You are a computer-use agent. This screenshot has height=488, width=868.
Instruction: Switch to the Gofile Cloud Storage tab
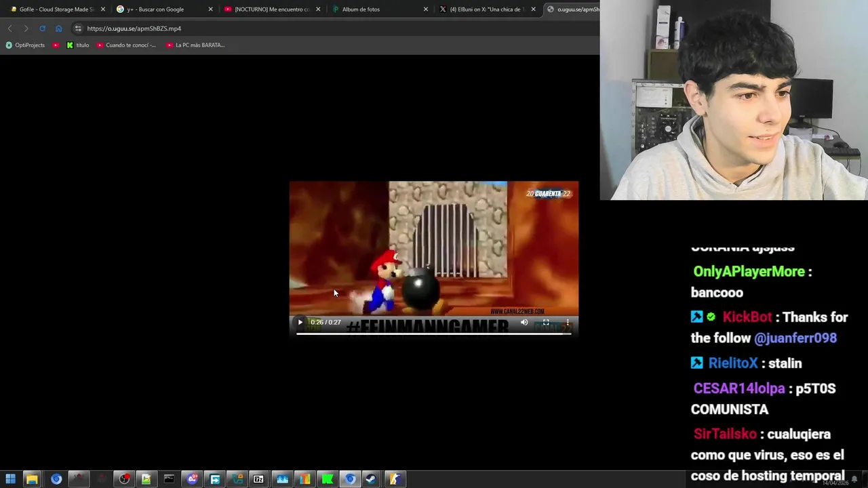[x=56, y=9]
